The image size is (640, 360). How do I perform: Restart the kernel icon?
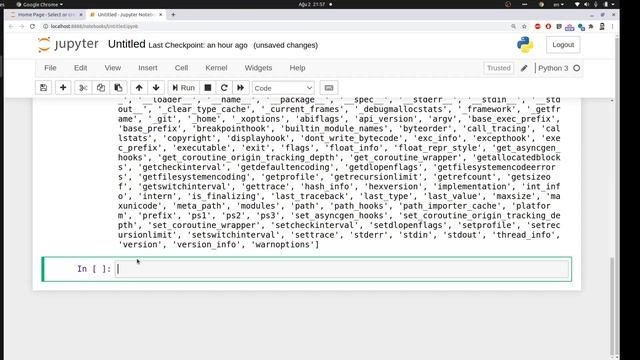[x=224, y=88]
